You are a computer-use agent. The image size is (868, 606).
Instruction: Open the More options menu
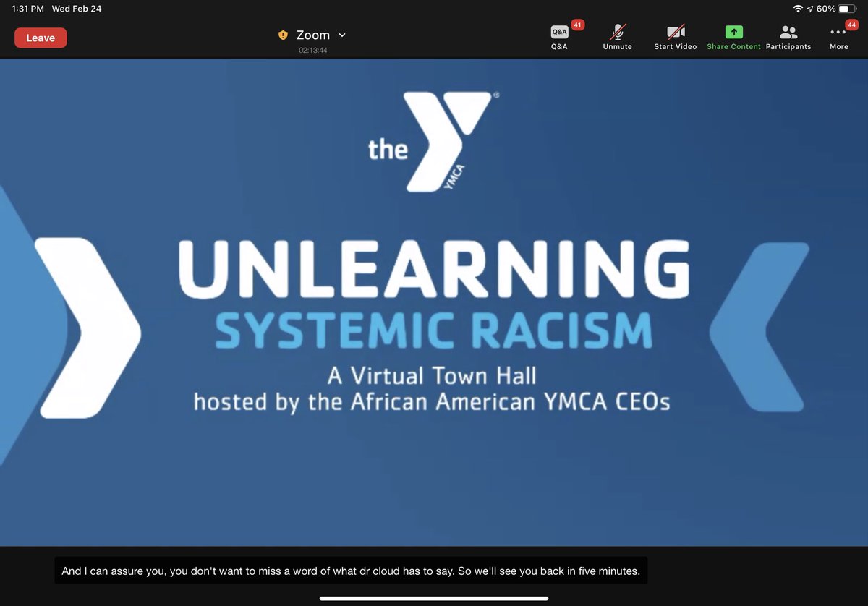pos(839,37)
